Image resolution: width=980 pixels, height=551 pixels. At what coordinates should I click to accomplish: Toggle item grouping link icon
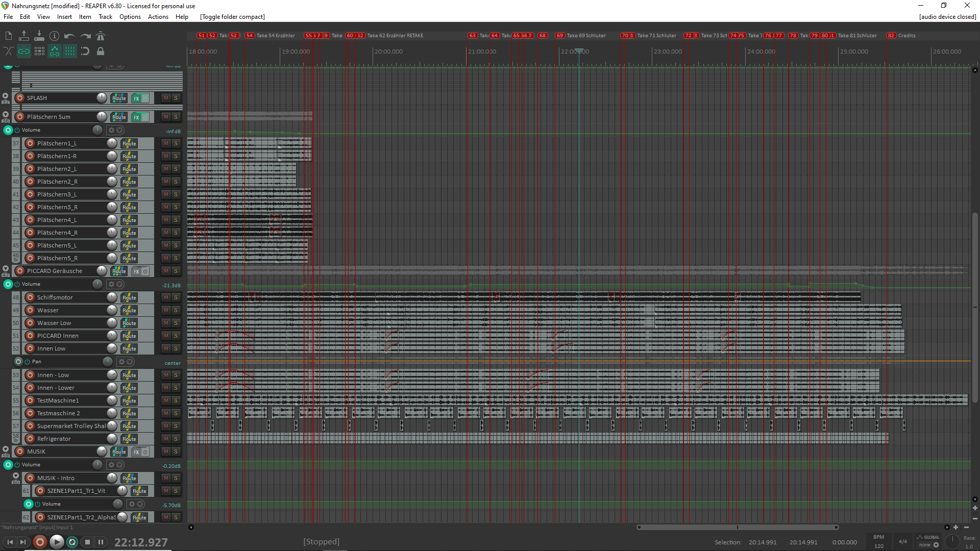(x=24, y=51)
